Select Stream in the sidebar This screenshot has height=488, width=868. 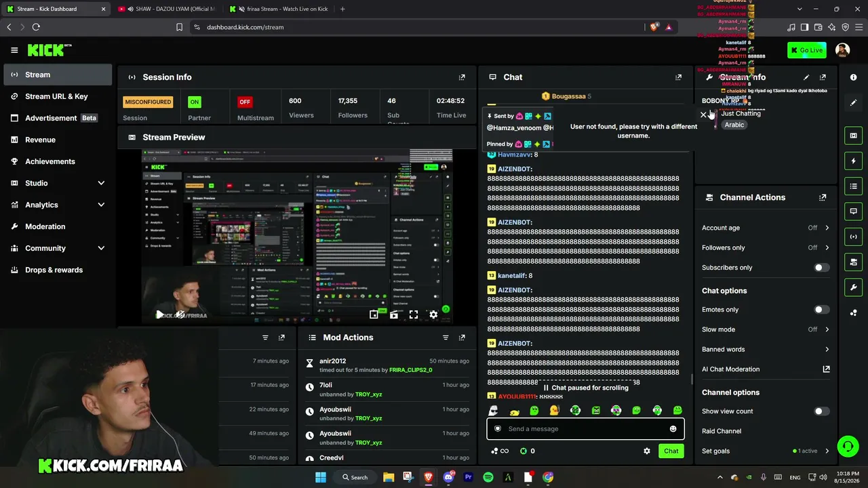click(58, 75)
